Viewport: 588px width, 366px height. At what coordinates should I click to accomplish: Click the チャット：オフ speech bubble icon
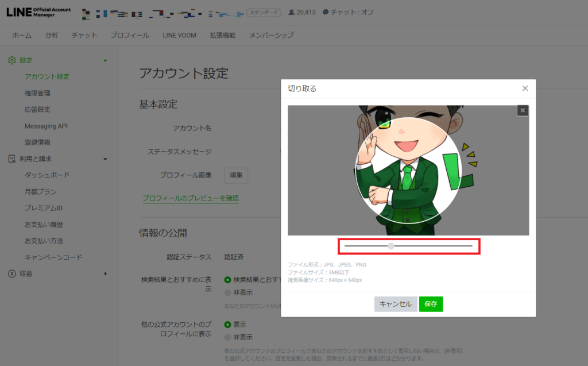pos(325,10)
